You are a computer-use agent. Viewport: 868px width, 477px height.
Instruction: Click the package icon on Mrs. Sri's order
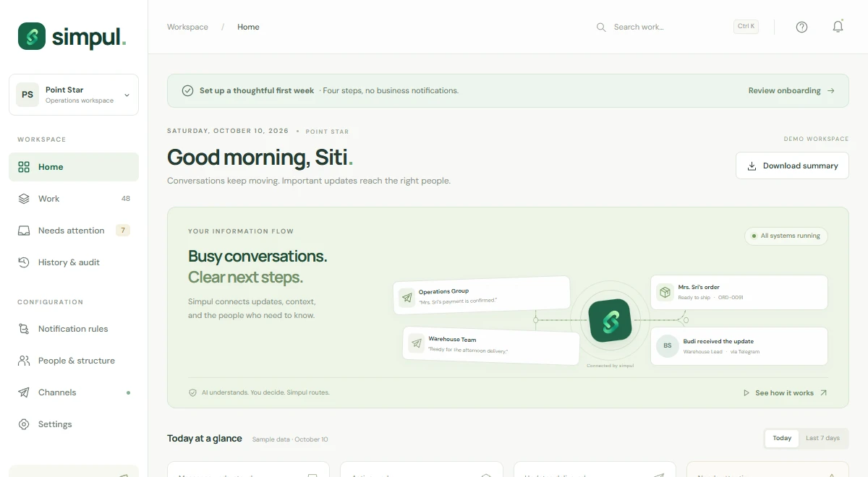tap(665, 292)
